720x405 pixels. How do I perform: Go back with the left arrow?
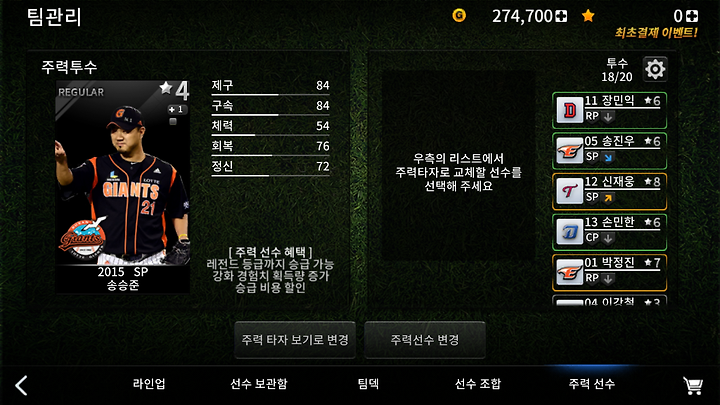[22, 385]
